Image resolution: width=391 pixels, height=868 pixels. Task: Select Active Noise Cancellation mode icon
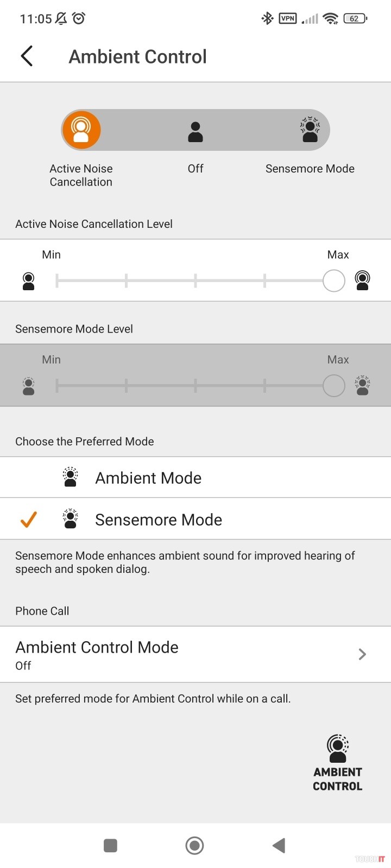[81, 130]
